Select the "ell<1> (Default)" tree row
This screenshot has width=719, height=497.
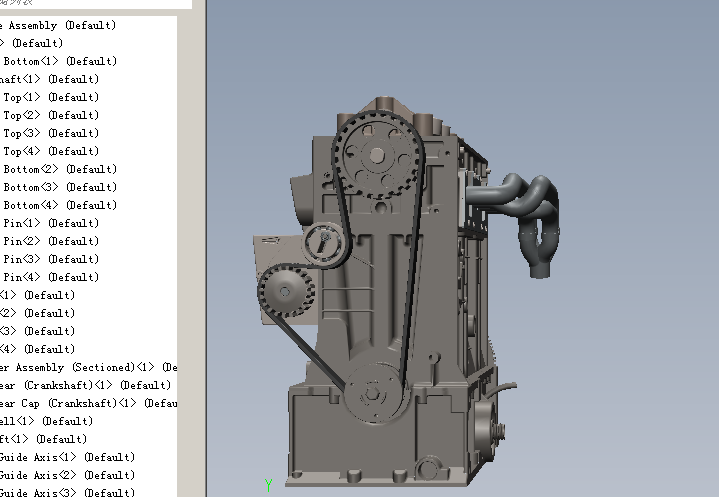pyautogui.click(x=46, y=421)
